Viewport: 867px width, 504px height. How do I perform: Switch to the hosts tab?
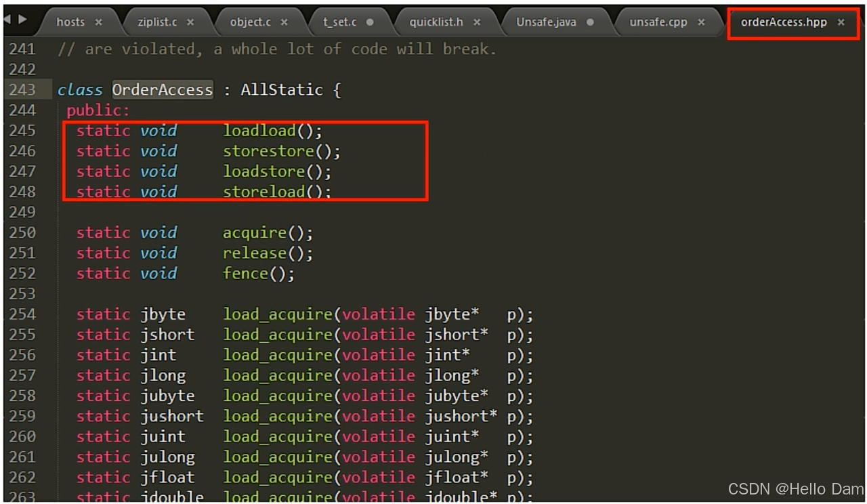pos(70,22)
